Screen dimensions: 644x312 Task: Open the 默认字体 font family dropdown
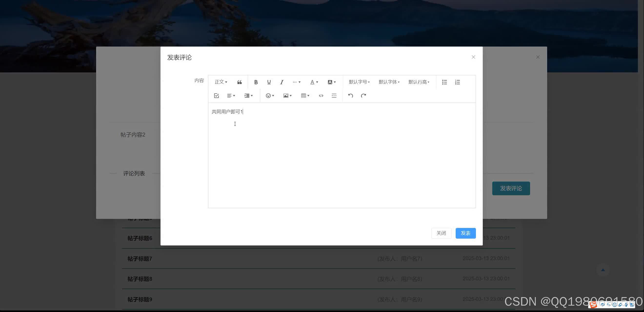tap(389, 82)
